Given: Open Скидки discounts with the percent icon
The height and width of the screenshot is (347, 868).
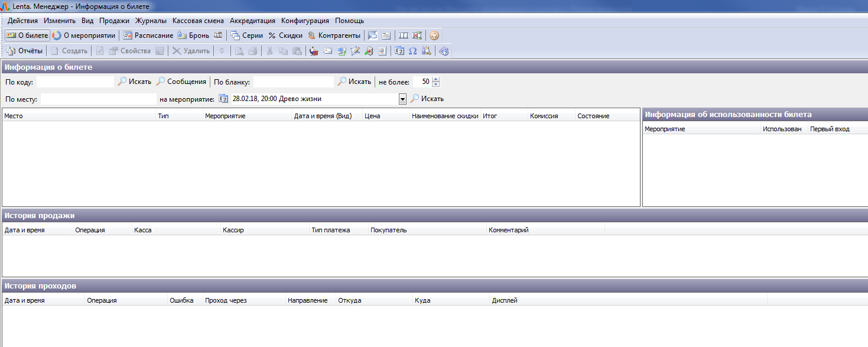Looking at the screenshot, I should click(285, 35).
